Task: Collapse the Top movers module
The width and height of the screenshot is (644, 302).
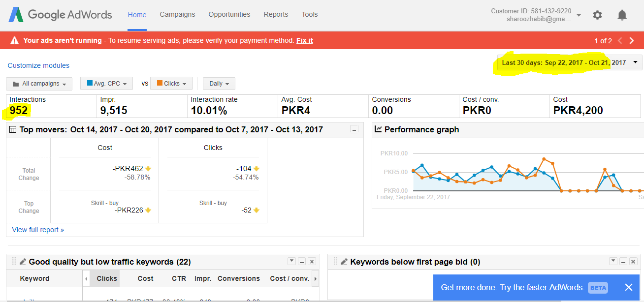Action: coord(354,129)
